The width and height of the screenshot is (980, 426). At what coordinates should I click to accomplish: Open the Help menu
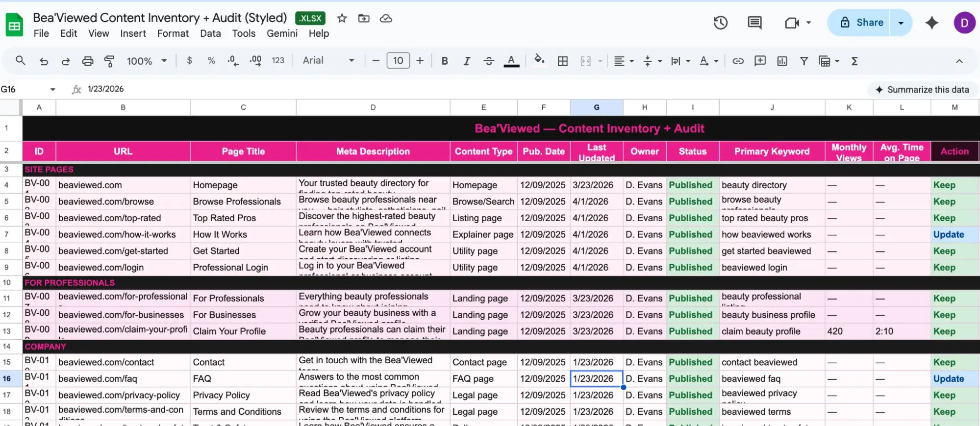[319, 33]
